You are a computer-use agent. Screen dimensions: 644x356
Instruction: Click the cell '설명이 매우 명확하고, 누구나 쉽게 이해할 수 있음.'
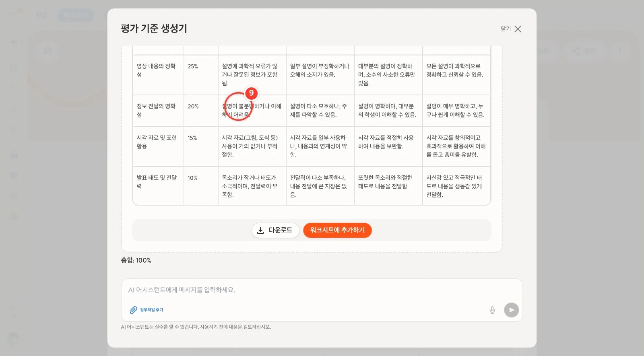point(456,111)
